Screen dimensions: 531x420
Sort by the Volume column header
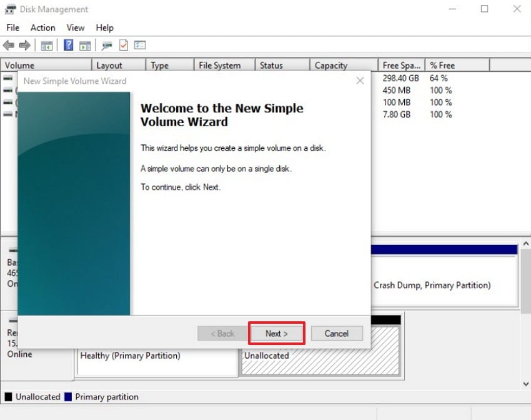(x=46, y=65)
